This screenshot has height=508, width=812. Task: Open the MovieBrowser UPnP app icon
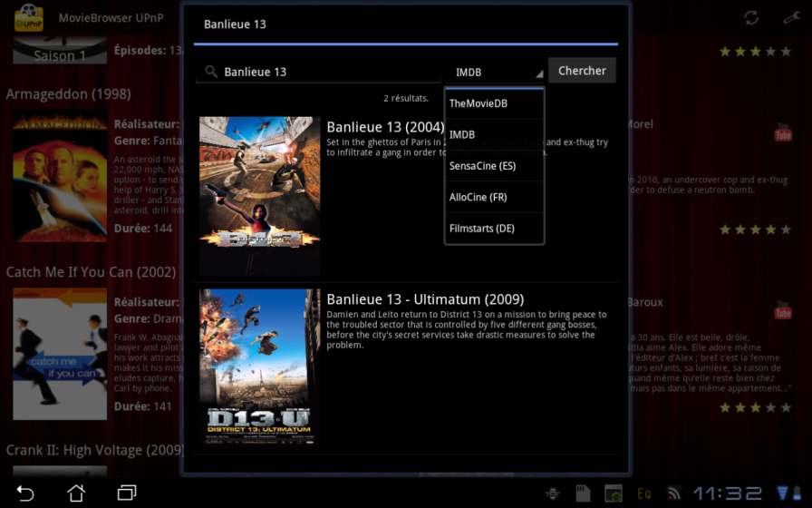point(29,17)
